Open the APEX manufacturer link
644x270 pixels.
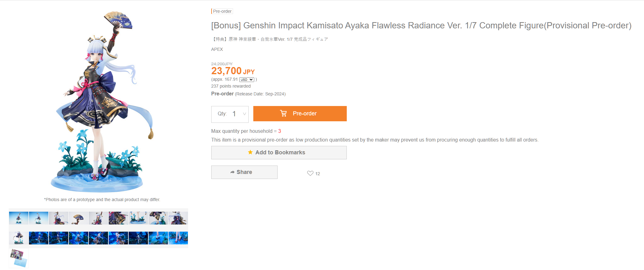tap(217, 49)
